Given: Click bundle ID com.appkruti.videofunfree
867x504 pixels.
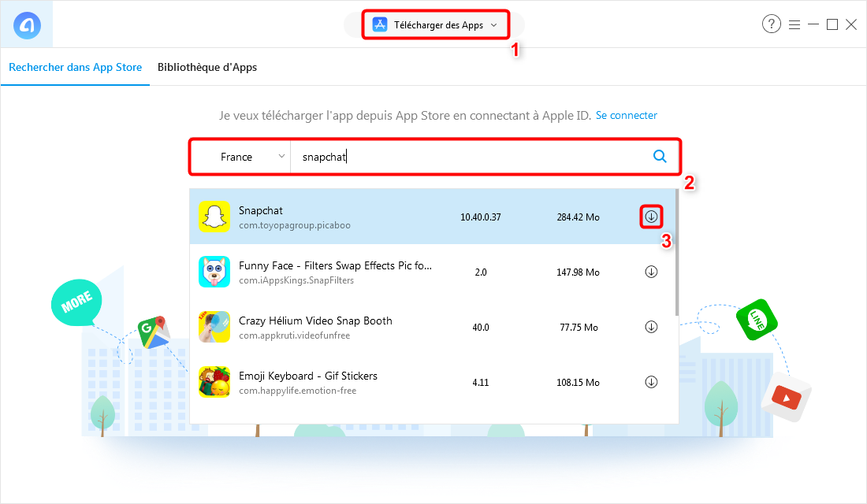Looking at the screenshot, I should [x=294, y=335].
